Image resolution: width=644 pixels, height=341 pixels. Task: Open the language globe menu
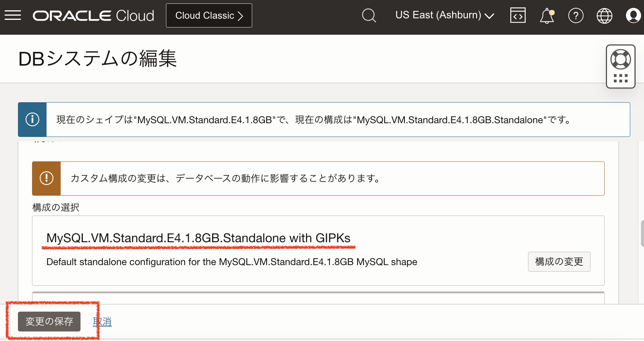604,16
